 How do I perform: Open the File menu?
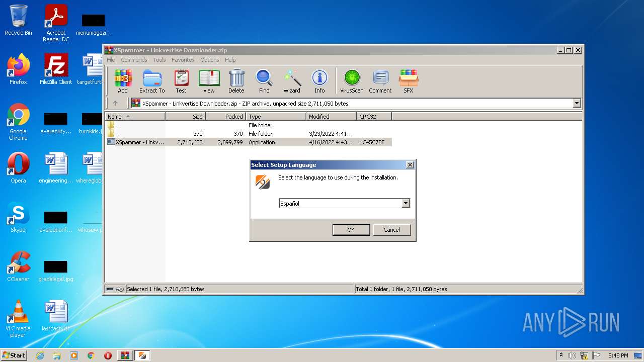(111, 60)
